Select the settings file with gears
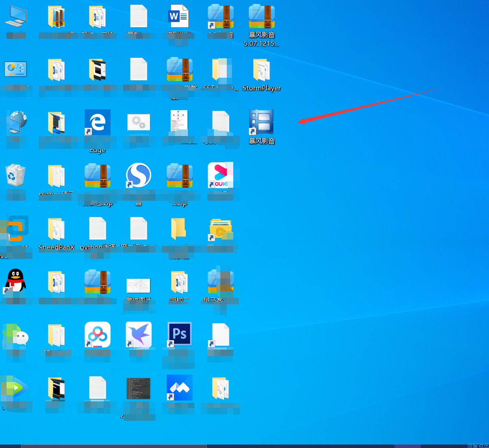Viewport: 489px width, 448px height. tap(139, 122)
